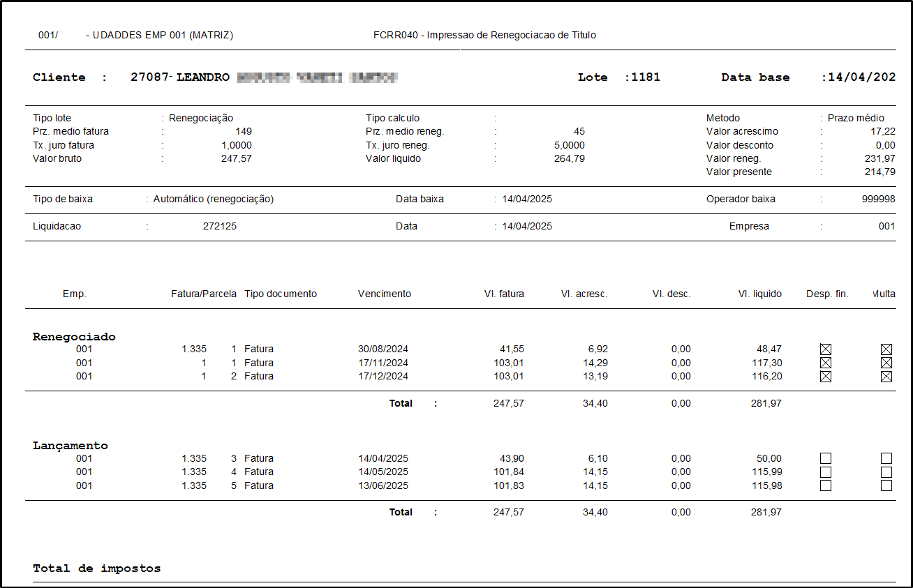Click invoice value 101,83
This screenshot has width=913, height=588.
click(509, 485)
